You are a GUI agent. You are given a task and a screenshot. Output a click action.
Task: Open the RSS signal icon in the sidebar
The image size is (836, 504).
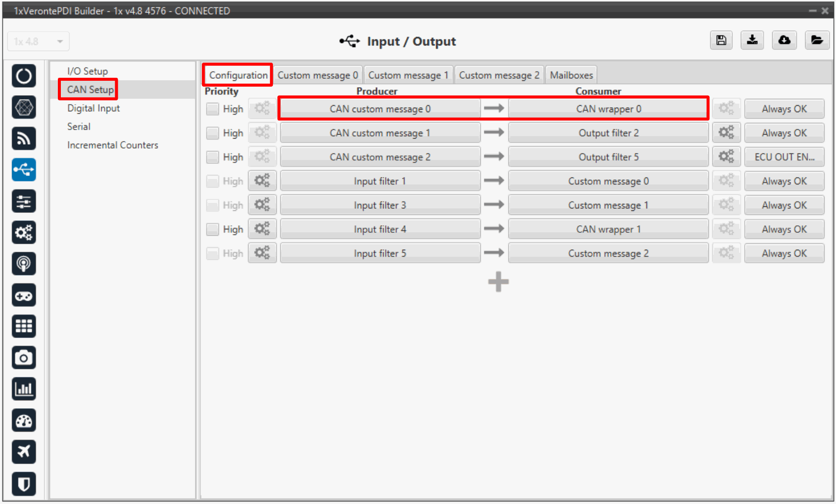coord(23,139)
